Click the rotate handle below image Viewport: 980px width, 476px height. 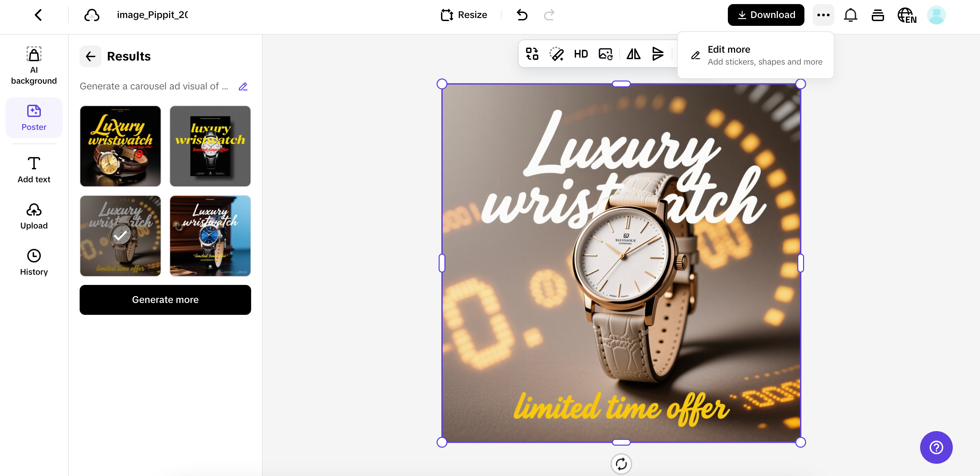[621, 464]
